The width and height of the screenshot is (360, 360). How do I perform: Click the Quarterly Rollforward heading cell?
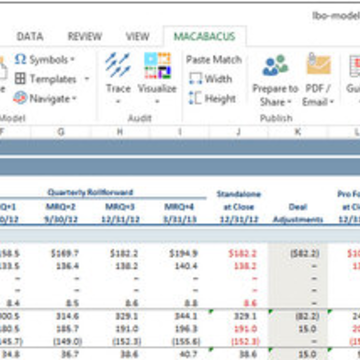click(90, 192)
